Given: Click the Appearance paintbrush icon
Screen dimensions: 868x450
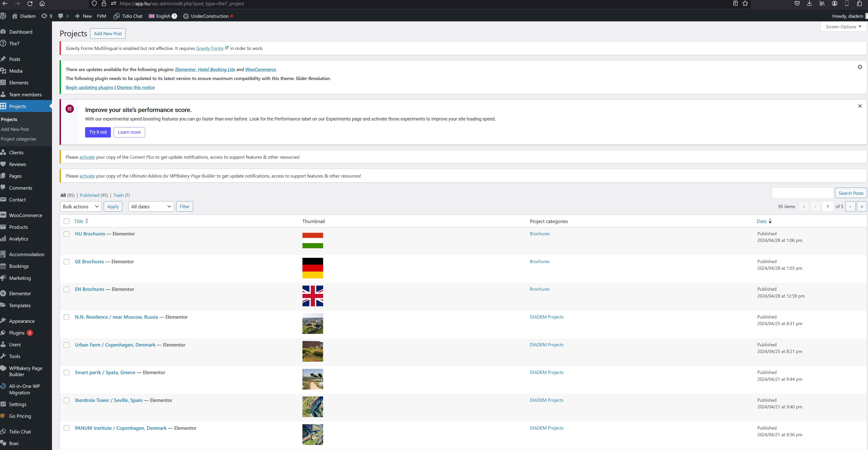Looking at the screenshot, I should [3, 321].
